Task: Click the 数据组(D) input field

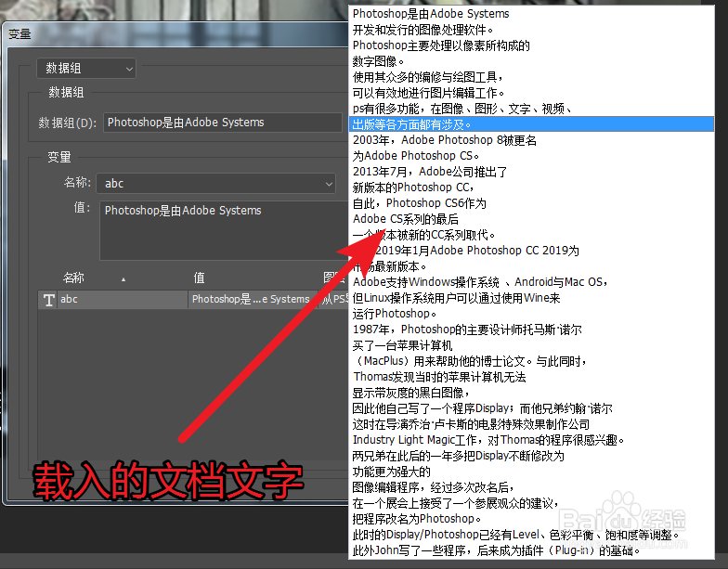Action: pyautogui.click(x=223, y=123)
